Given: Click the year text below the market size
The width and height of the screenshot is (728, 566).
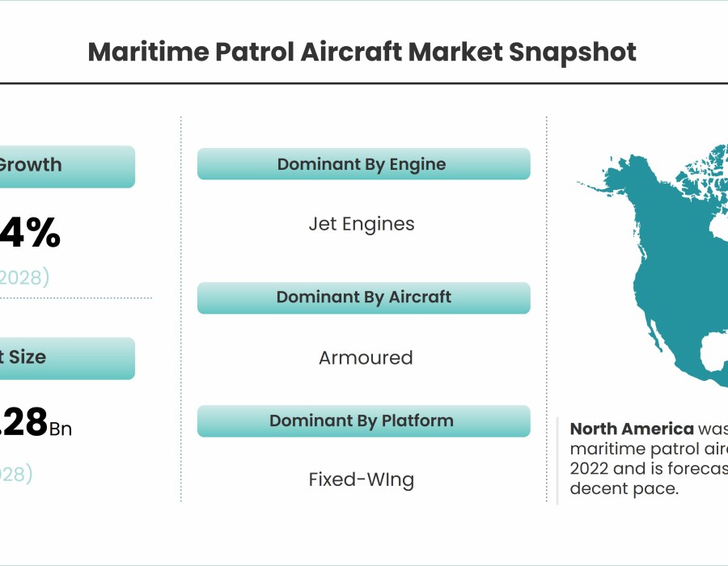Looking at the screenshot, I should (x=16, y=474).
